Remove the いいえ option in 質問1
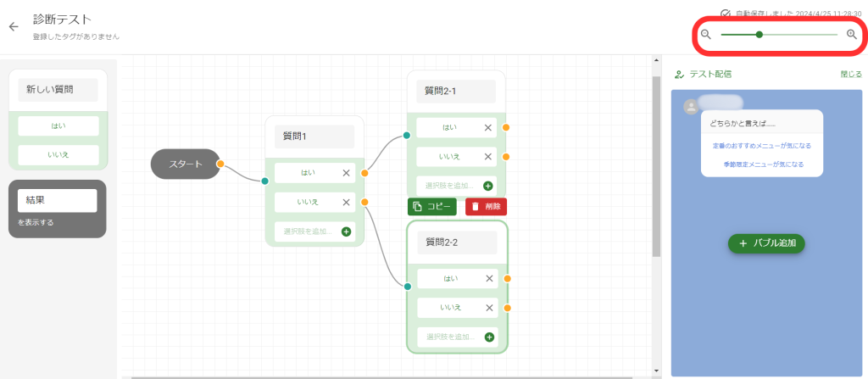This screenshot has height=379, width=868. pyautogui.click(x=346, y=202)
